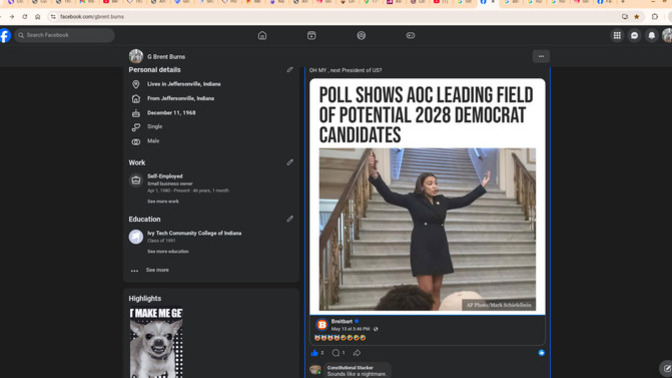
Task: Go back in browser
Action: tap(1, 17)
